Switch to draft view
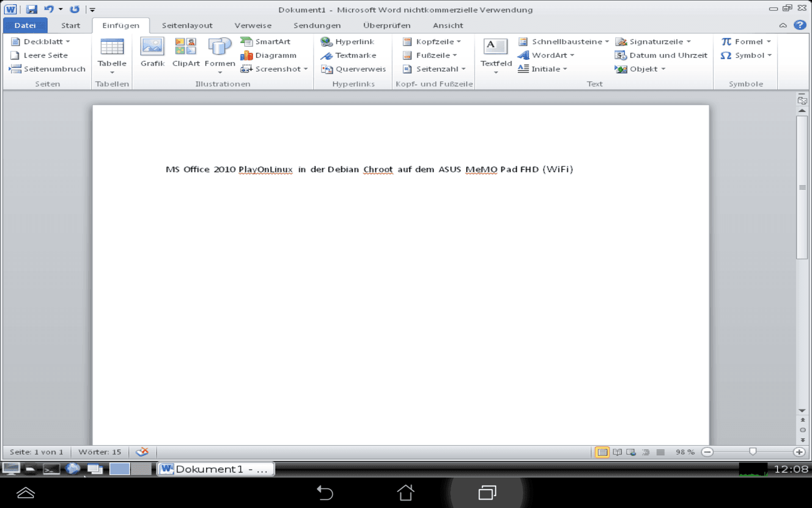The height and width of the screenshot is (508, 812). pos(660,452)
